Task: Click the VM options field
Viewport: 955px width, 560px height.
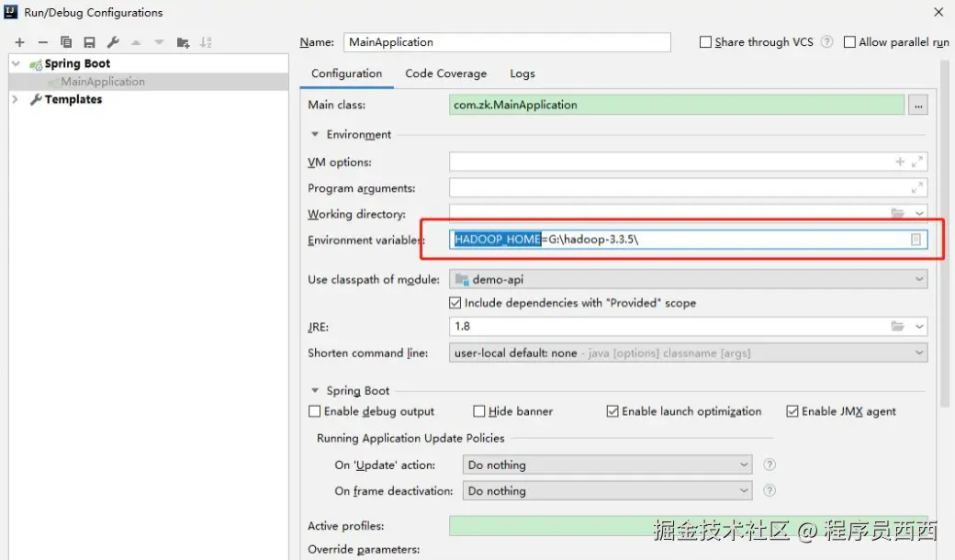Action: [x=688, y=162]
